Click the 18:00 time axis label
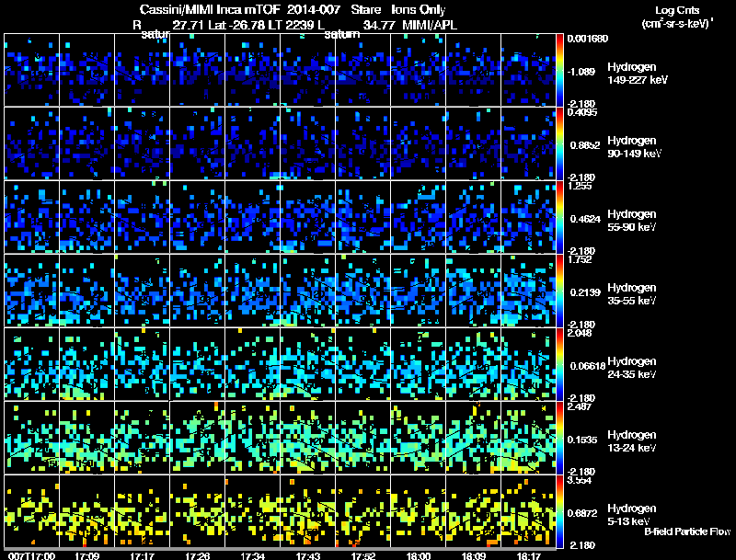The height and width of the screenshot is (560, 736). point(419,555)
